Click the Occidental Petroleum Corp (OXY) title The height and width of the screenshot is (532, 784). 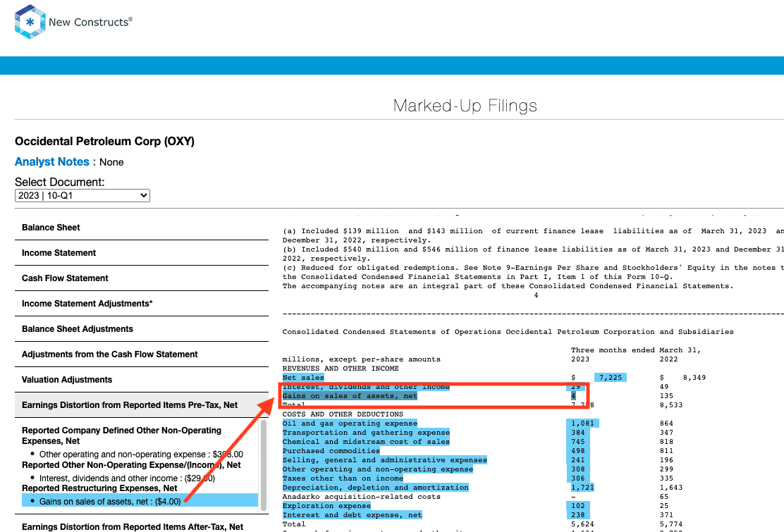point(104,142)
